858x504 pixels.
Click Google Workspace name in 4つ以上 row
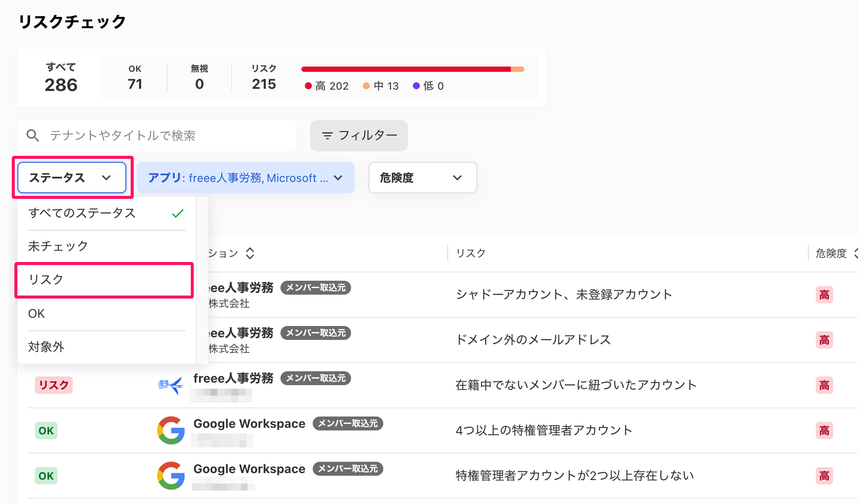250,423
